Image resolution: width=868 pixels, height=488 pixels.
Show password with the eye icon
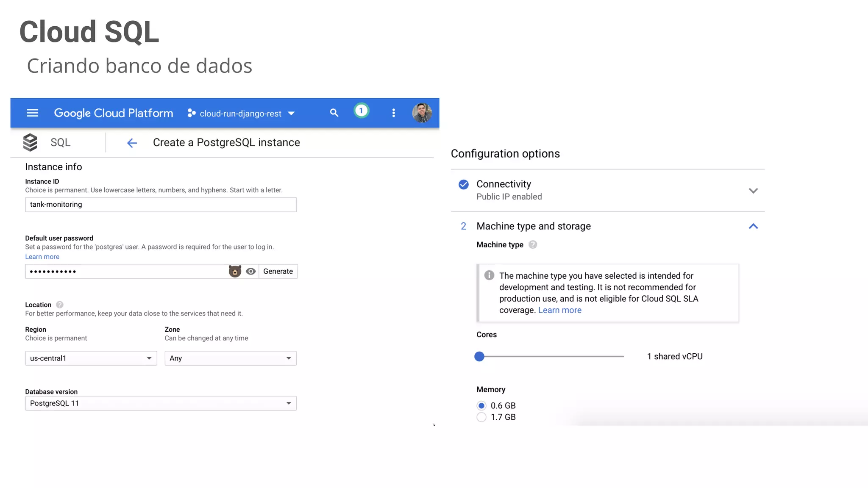251,272
